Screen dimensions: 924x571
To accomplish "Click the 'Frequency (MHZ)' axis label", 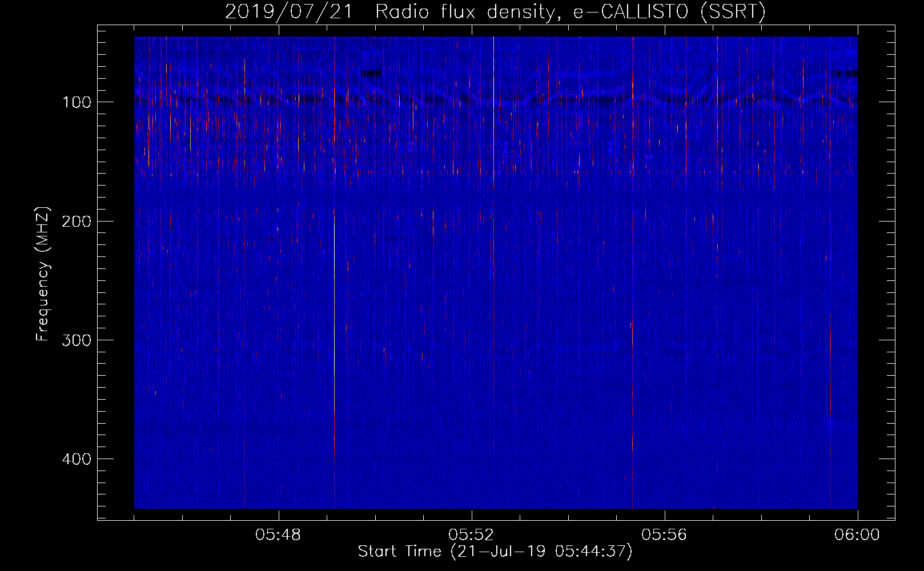I will [x=43, y=274].
